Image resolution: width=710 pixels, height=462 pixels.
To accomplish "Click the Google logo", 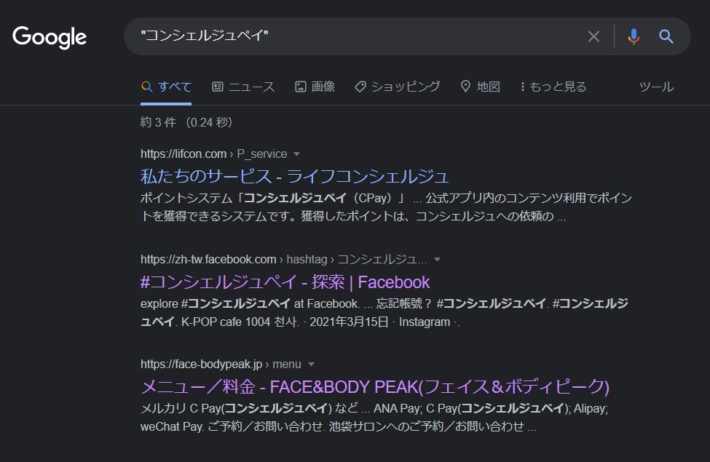I will (x=49, y=37).
